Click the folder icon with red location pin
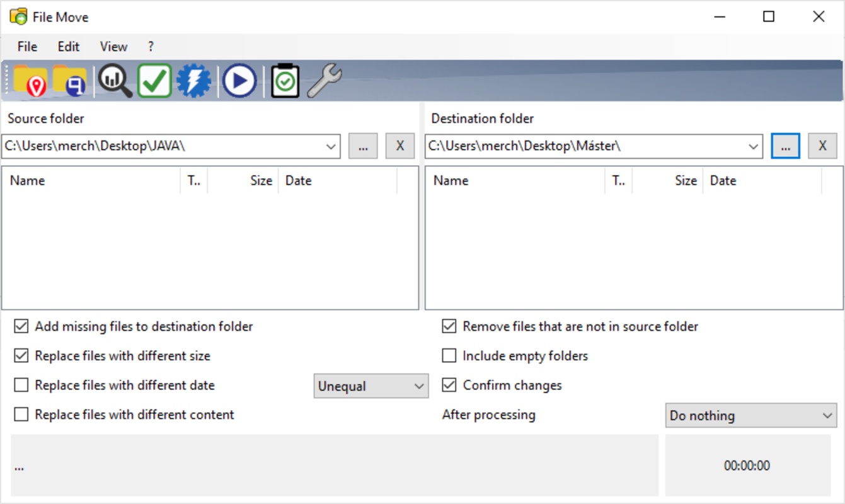The width and height of the screenshot is (845, 504). click(30, 81)
